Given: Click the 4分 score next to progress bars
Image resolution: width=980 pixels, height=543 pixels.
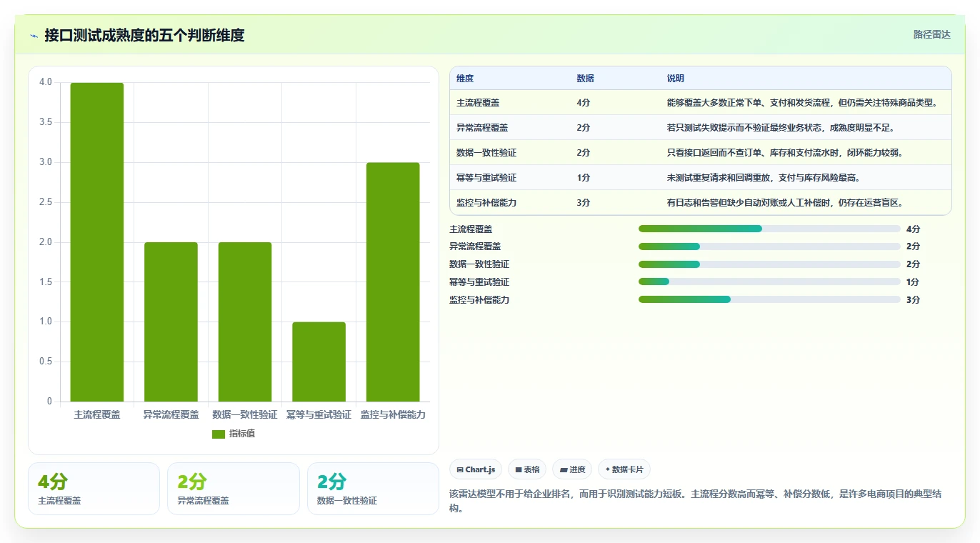Looking at the screenshot, I should [913, 229].
